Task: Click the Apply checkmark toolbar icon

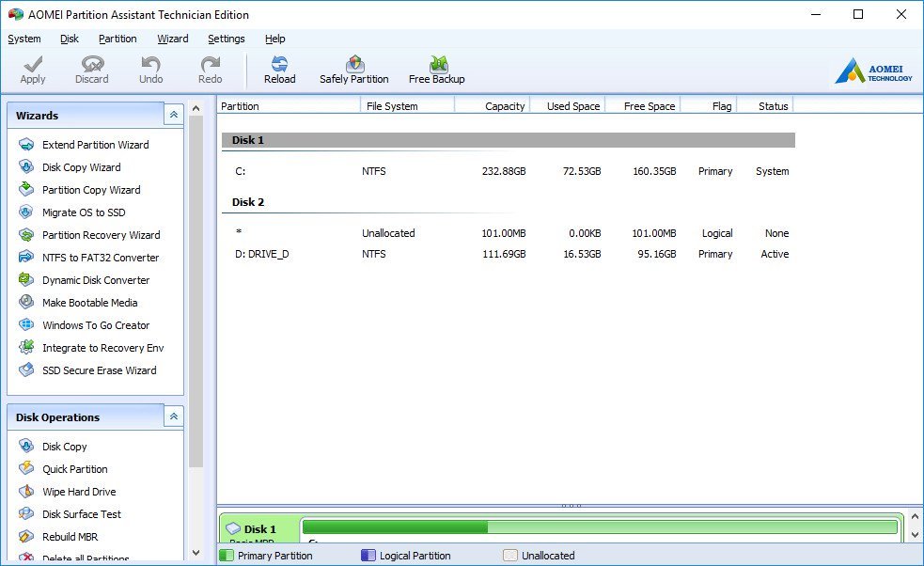Action: coord(33,64)
